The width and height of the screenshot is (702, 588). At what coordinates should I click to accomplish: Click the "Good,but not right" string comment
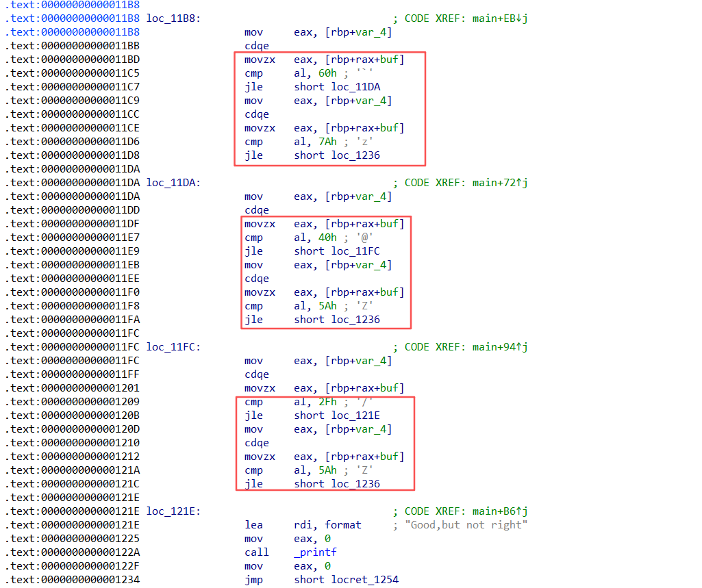(x=466, y=525)
